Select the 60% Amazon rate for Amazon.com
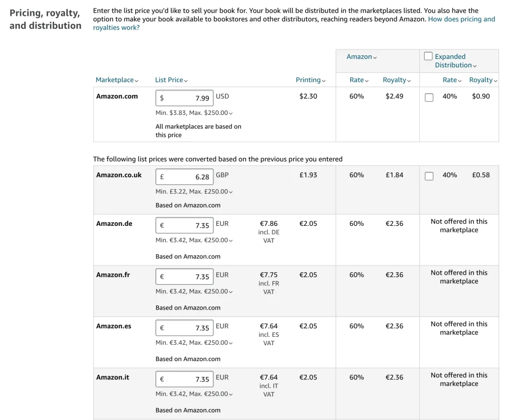 coord(356,96)
